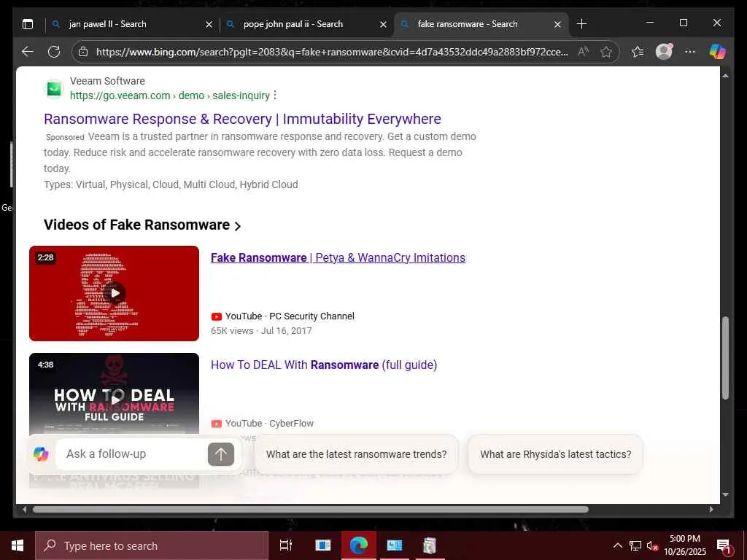This screenshot has width=747, height=560.
Task: Submit follow-up with the arrow button
Action: [x=221, y=455]
